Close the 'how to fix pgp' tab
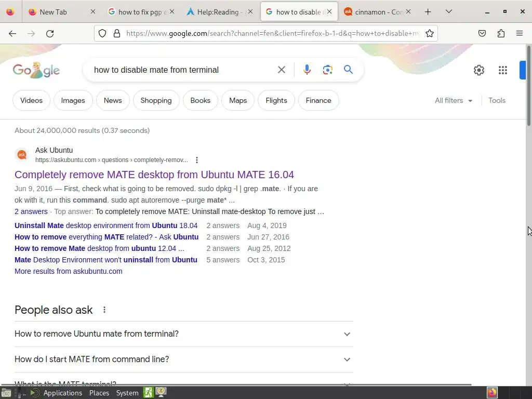The width and height of the screenshot is (532, 399). coord(171,11)
